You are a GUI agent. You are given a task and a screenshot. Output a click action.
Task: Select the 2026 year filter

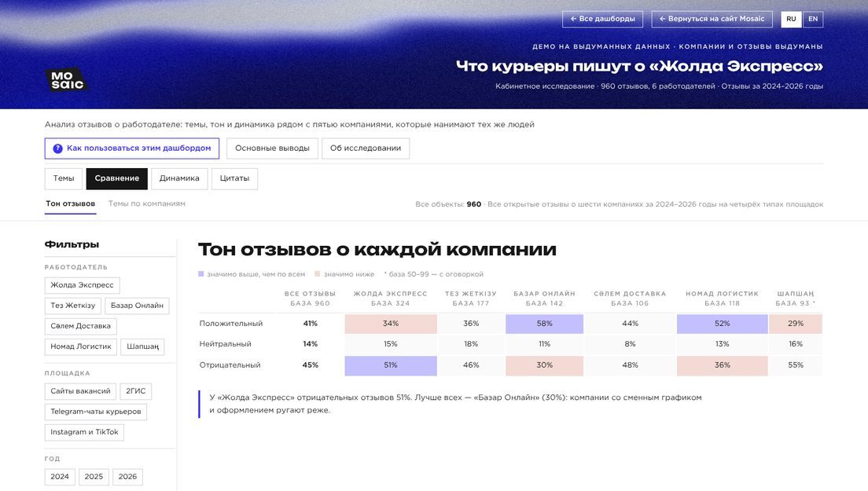coord(127,477)
